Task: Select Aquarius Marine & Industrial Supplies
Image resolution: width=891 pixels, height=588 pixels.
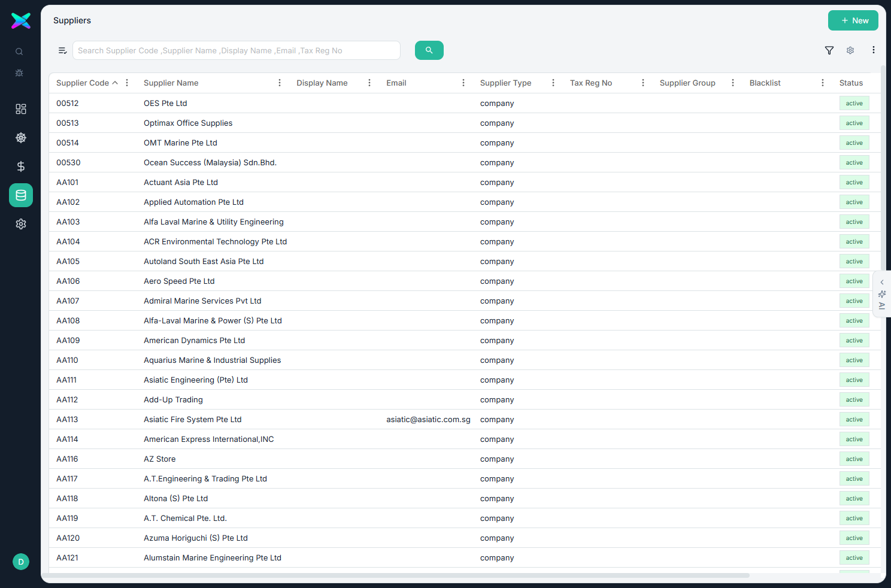Action: coord(212,360)
